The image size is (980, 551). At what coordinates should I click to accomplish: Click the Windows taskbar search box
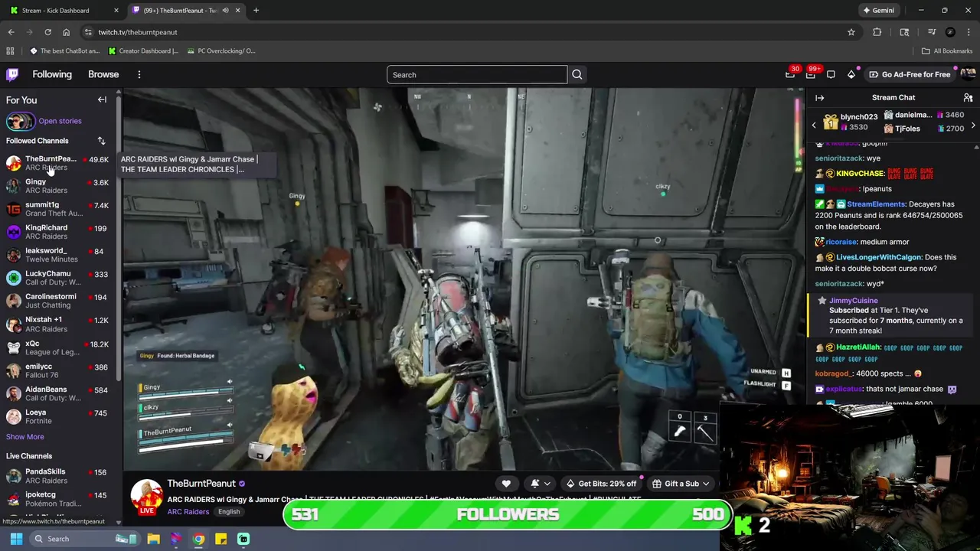85,539
